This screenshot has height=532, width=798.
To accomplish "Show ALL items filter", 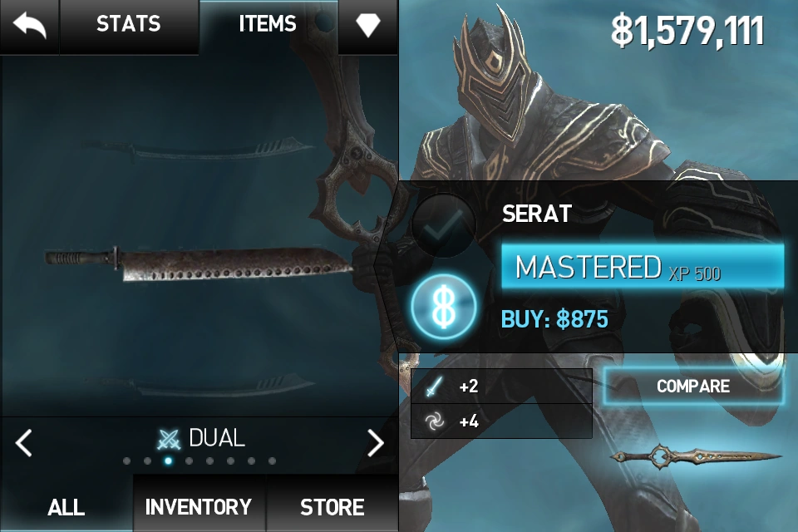I will tap(66, 507).
